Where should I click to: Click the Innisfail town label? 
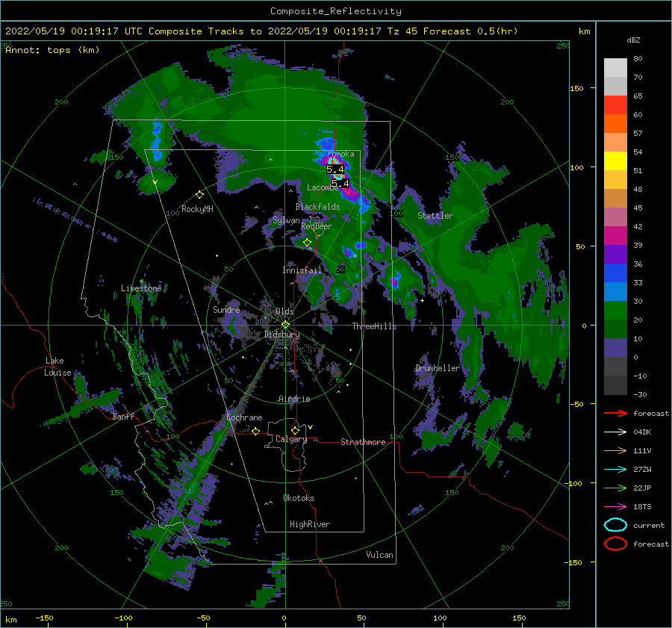click(x=302, y=270)
